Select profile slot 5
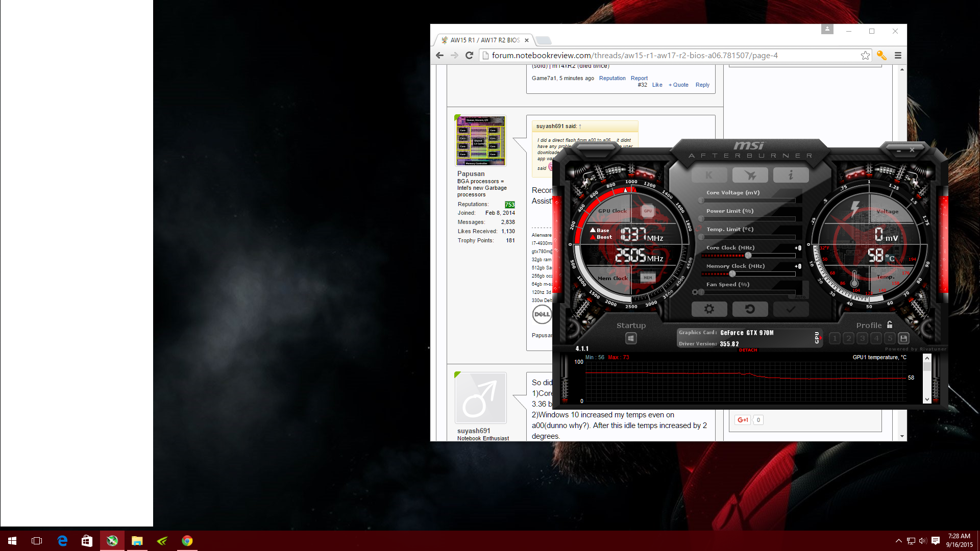 [x=890, y=338]
